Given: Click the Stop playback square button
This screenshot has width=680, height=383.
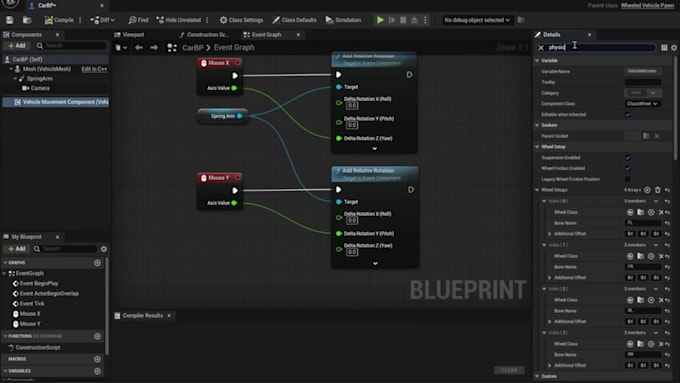Looking at the screenshot, I should 403,20.
